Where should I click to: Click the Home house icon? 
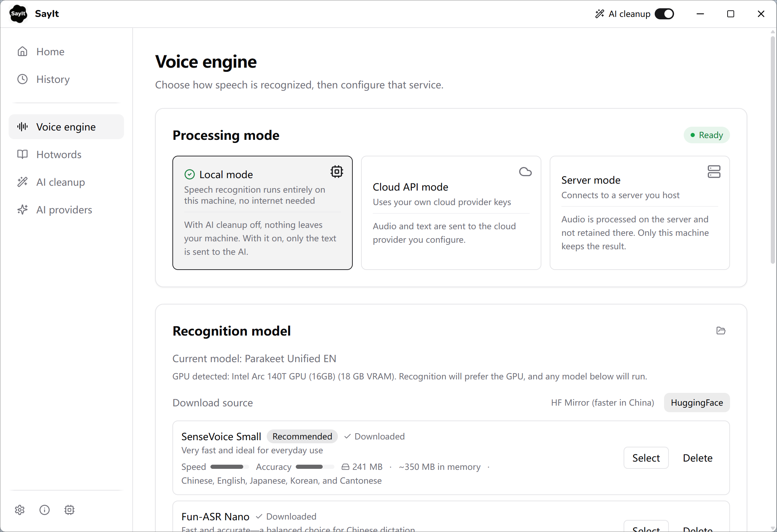[x=22, y=51]
